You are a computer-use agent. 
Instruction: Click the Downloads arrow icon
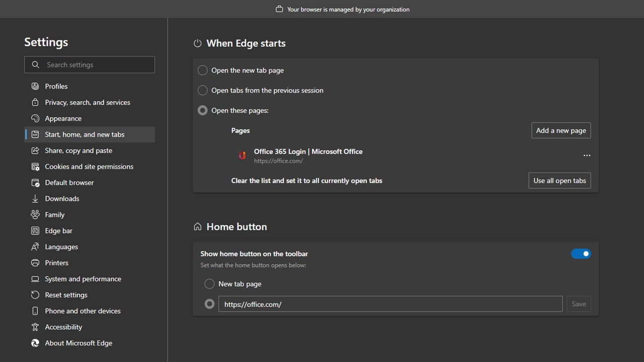(x=35, y=199)
